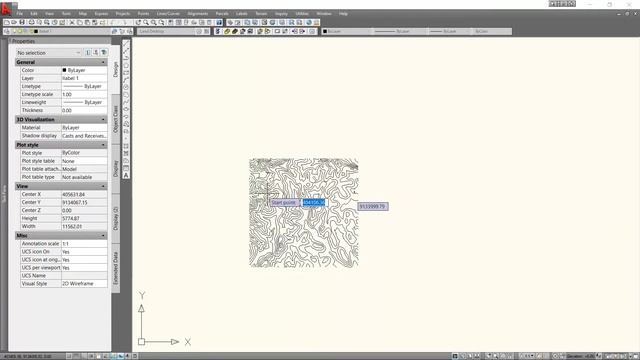Image resolution: width=640 pixels, height=360 pixels.
Task: Click the Pan realtime icon
Action: coord(138,22)
